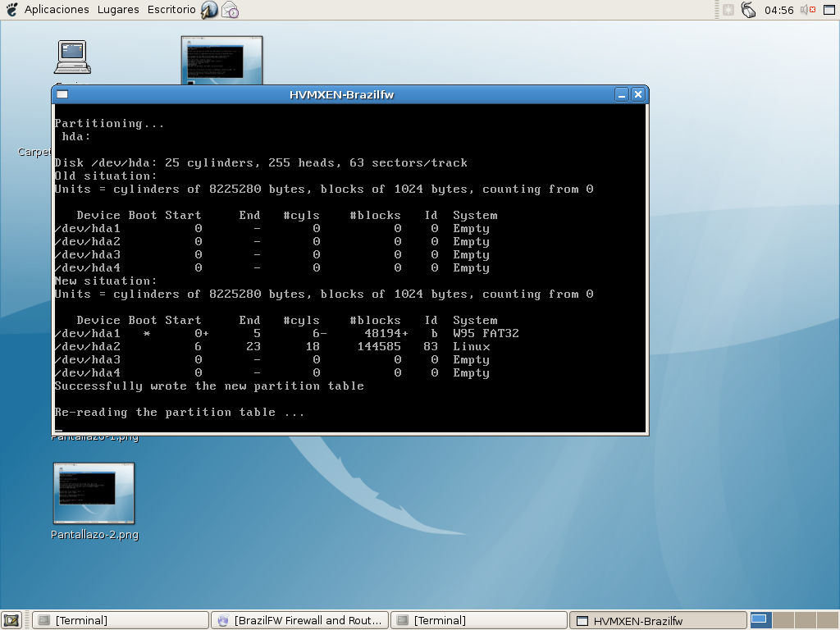Open the HVMXEN-Brazilfw window menu icon
The image size is (840, 630).
pyautogui.click(x=62, y=94)
